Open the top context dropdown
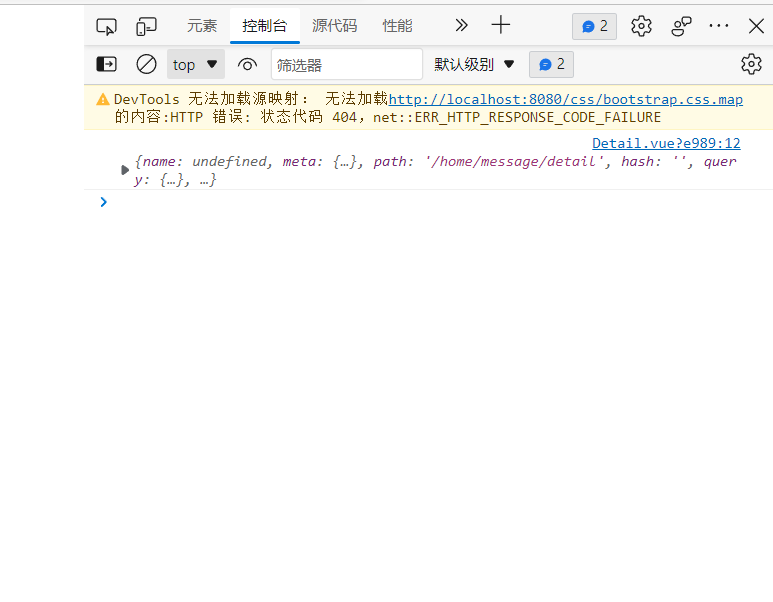The image size is (773, 602). [x=196, y=64]
